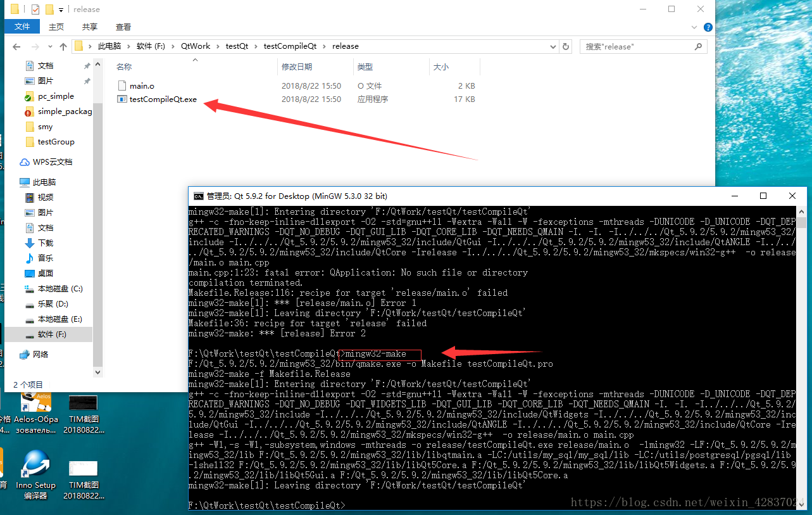Open the Qt 5.9.2 console system menu icon
812x515 pixels.
(198, 196)
